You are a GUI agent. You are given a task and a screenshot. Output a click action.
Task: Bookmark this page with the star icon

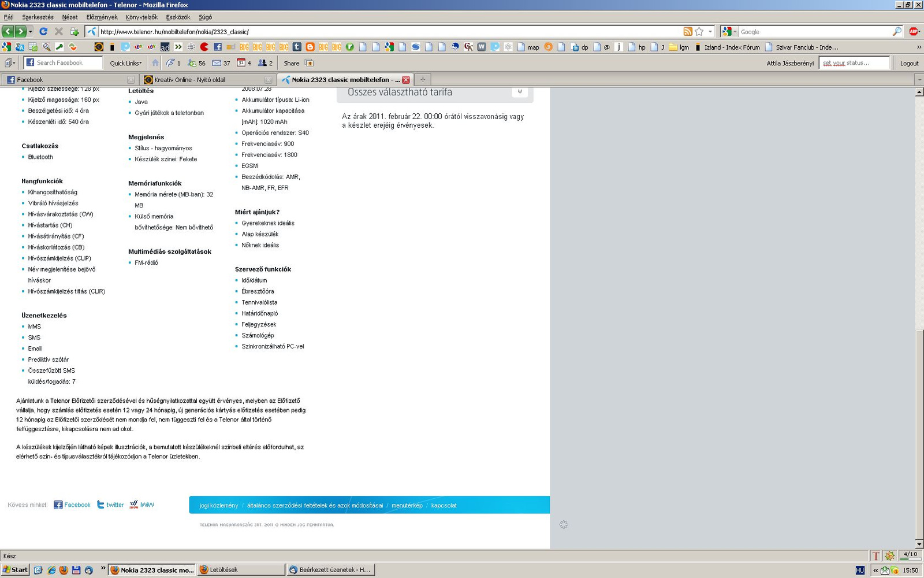coord(699,32)
